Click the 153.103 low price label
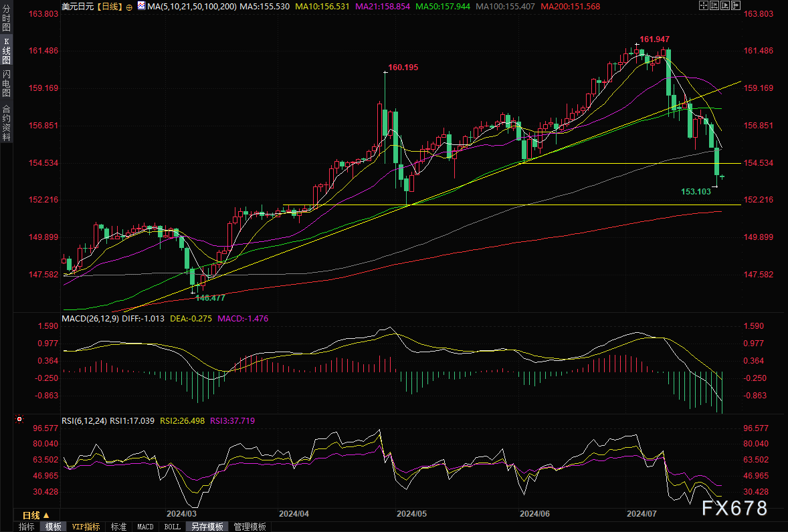788x532 pixels. 696,192
